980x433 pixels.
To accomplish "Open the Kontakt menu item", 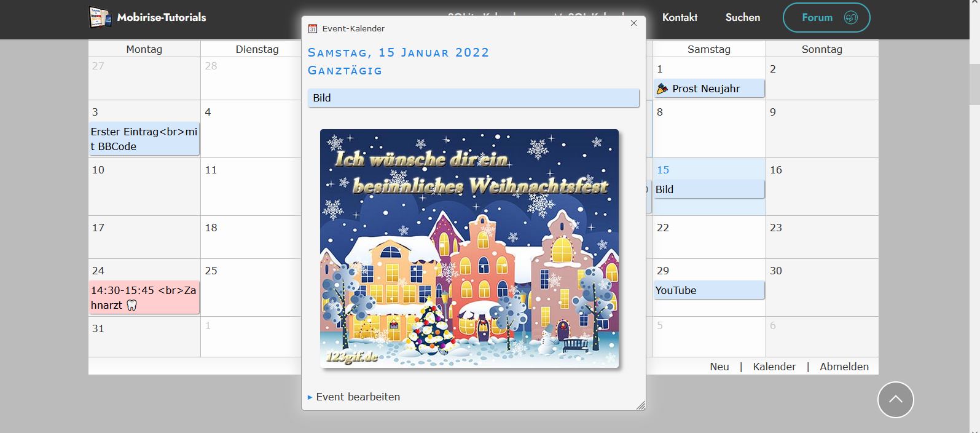I will [x=680, y=17].
